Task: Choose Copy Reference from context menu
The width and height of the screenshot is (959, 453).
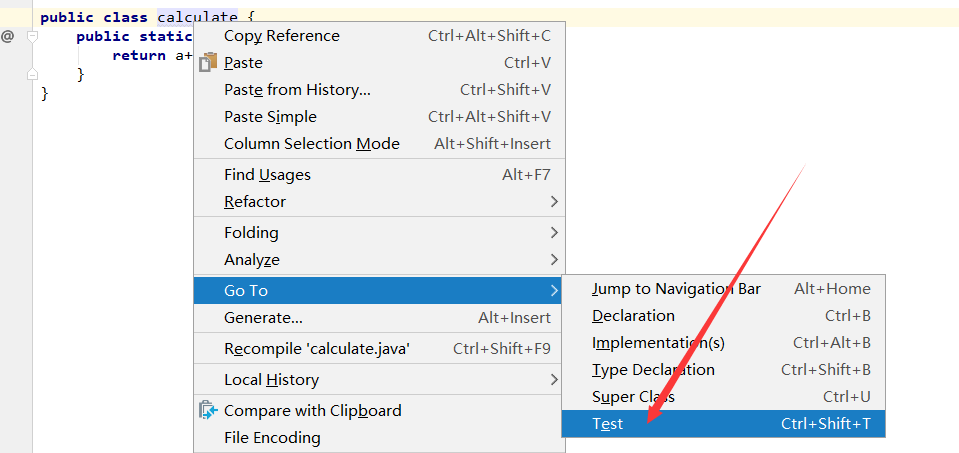Action: coord(282,36)
